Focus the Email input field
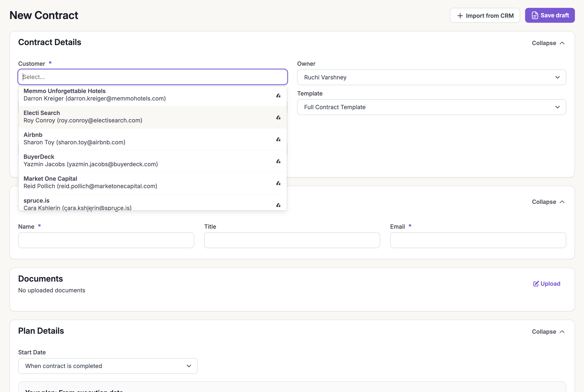 pos(478,240)
